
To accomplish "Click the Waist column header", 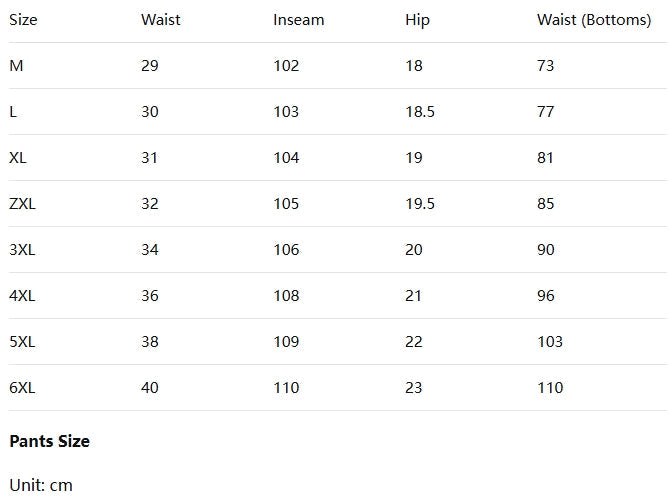I will 160,20.
